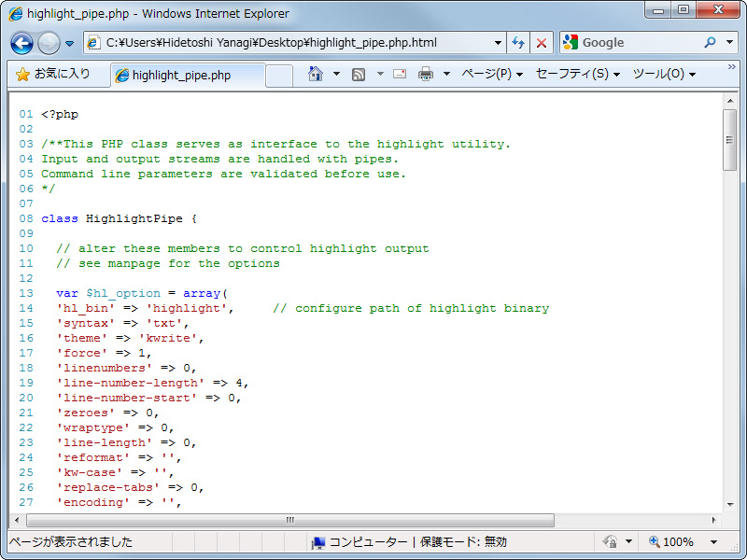Click the 'wraptype' => 0 line

[x=115, y=427]
